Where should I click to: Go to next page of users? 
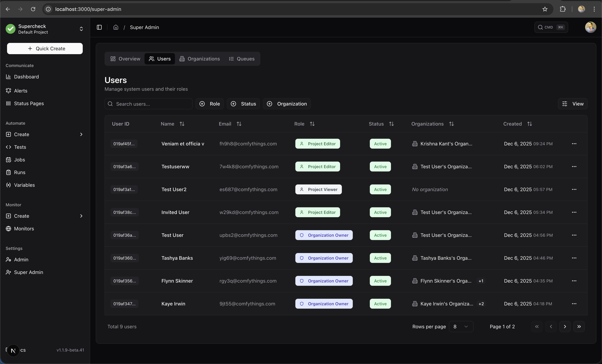pyautogui.click(x=565, y=327)
